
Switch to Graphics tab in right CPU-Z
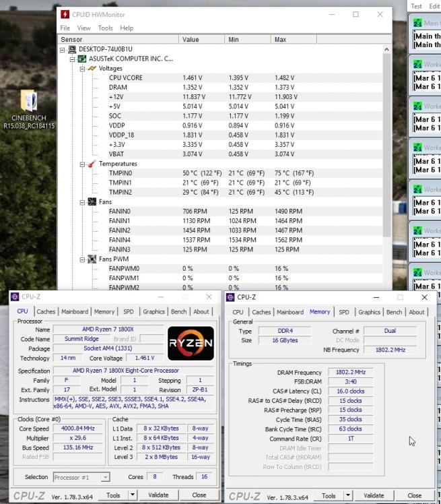pyautogui.click(x=369, y=312)
